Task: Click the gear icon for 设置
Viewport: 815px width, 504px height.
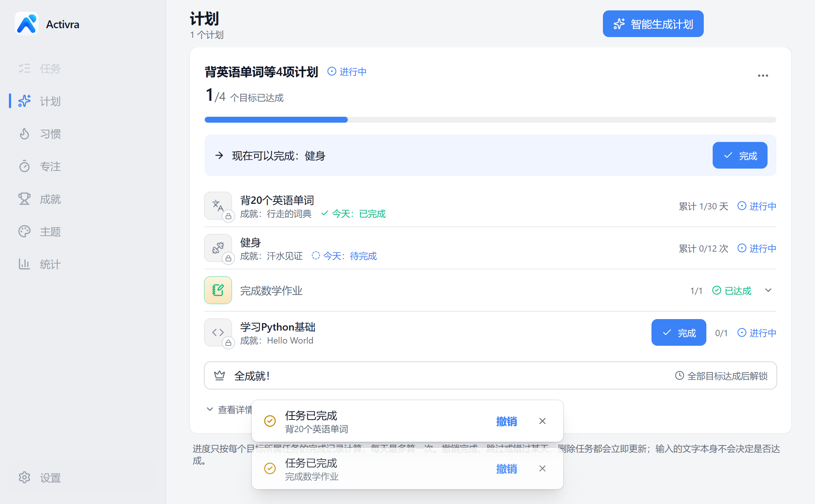Action: (x=24, y=478)
